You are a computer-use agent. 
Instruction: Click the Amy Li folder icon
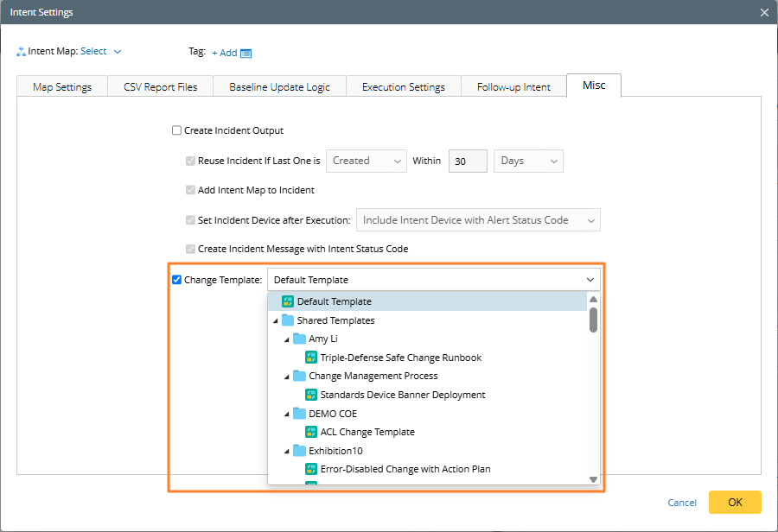[x=300, y=339]
